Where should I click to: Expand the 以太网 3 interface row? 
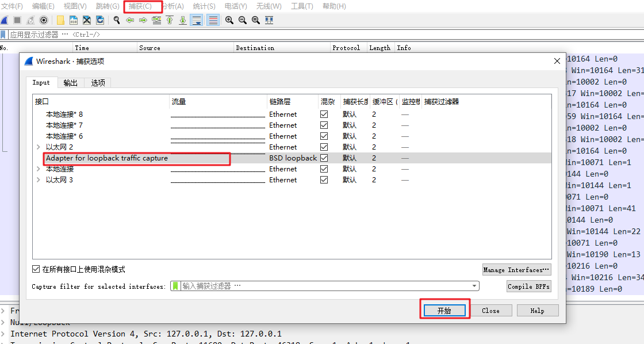[38, 179]
